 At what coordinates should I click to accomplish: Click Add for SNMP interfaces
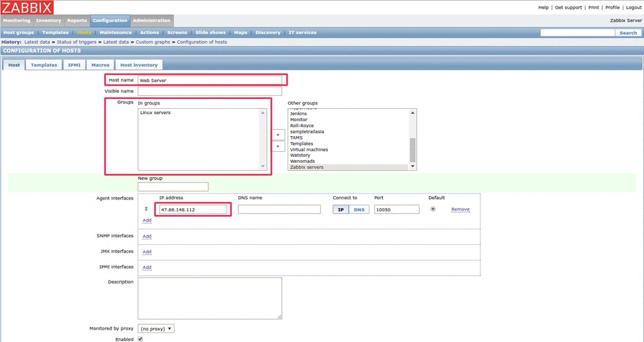click(x=147, y=236)
